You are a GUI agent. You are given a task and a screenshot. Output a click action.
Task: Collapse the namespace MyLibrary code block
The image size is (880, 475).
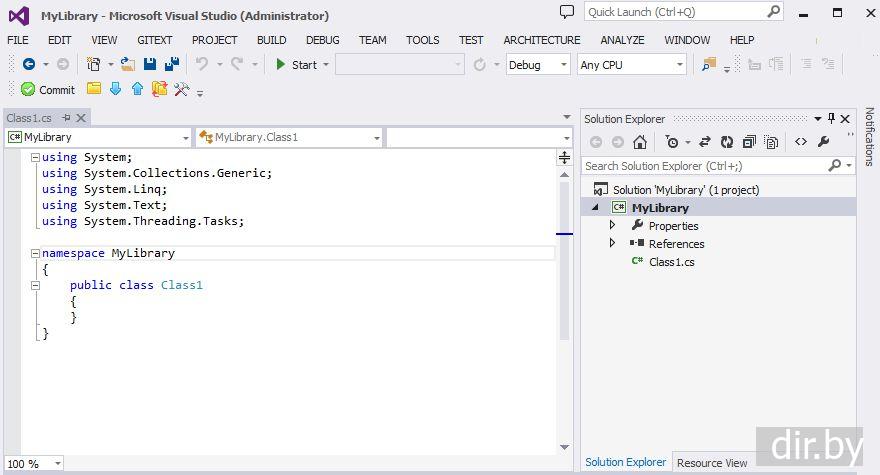coord(36,253)
